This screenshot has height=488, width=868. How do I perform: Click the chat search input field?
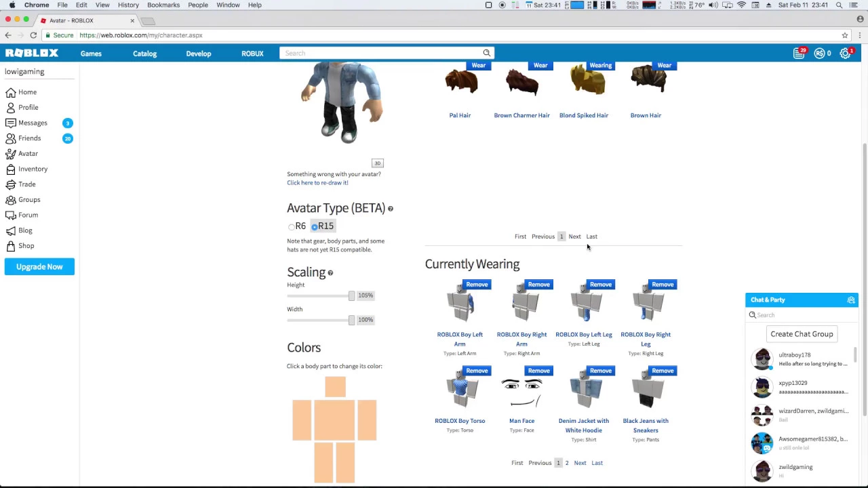[802, 315]
